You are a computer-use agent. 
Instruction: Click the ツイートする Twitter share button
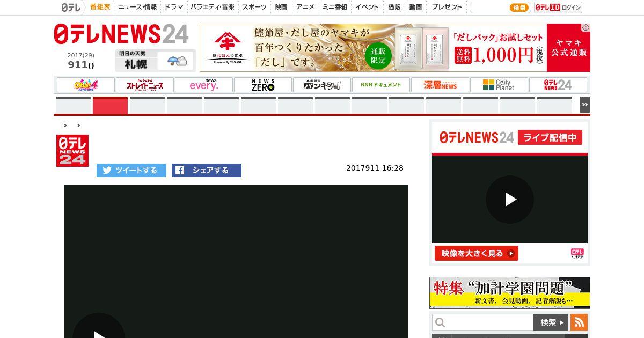coord(131,170)
